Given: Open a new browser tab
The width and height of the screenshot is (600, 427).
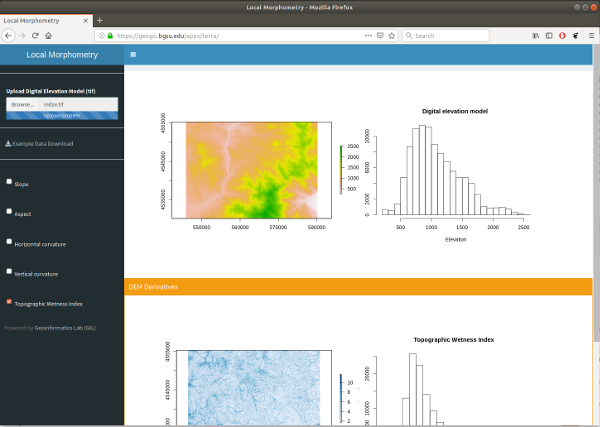Looking at the screenshot, I should [x=99, y=20].
